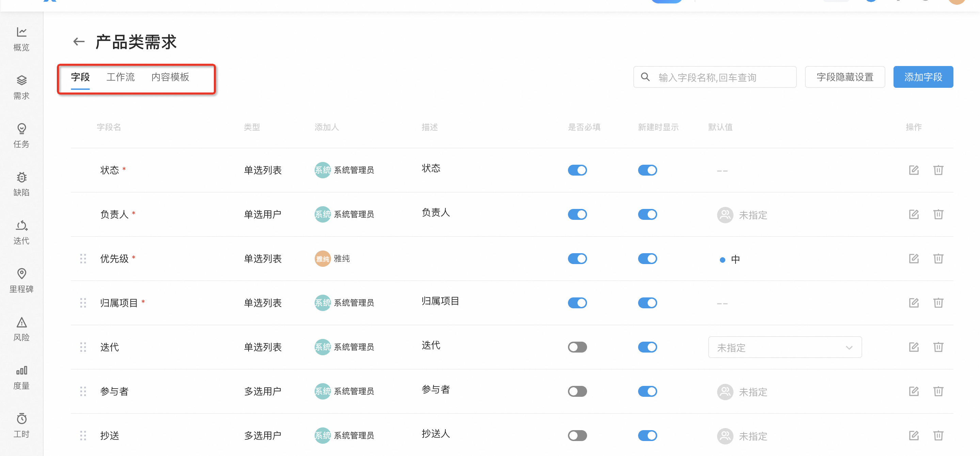Click the 优先级 field name
Viewport: 980px width, 456px height.
click(114, 259)
